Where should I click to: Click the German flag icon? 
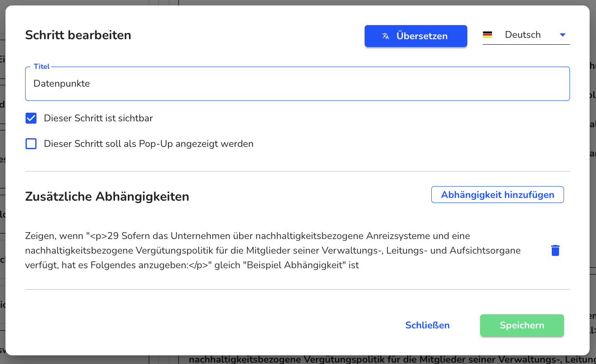487,35
